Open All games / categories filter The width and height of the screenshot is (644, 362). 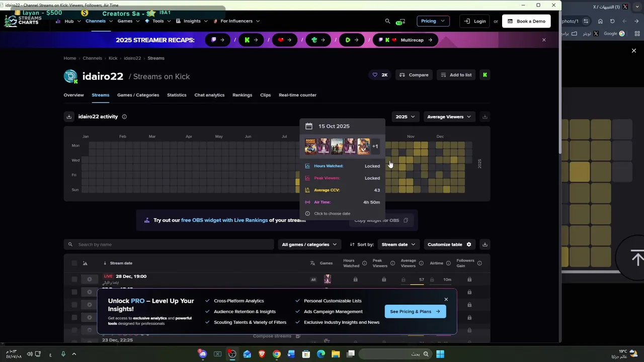[x=309, y=244]
